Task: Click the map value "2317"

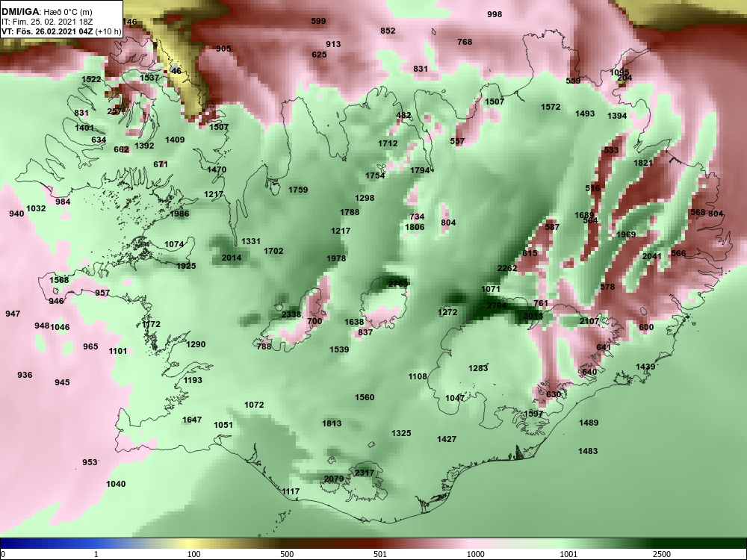Action: [x=365, y=473]
